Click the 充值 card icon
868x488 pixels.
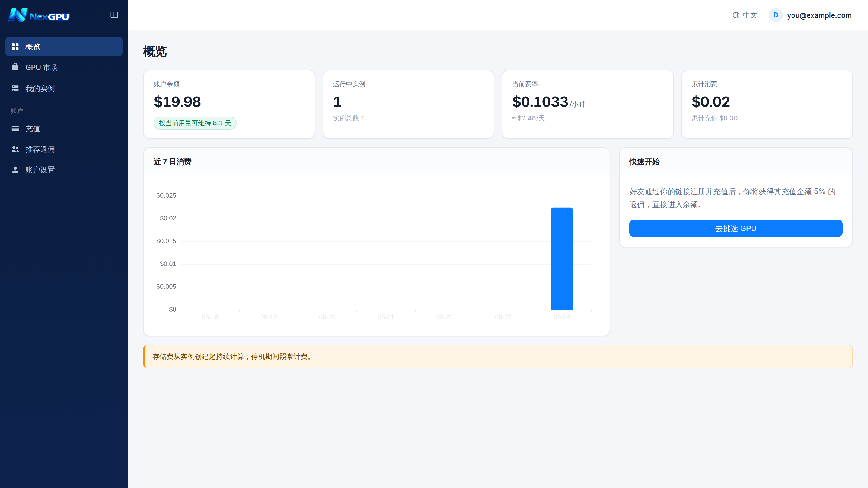[x=15, y=128]
